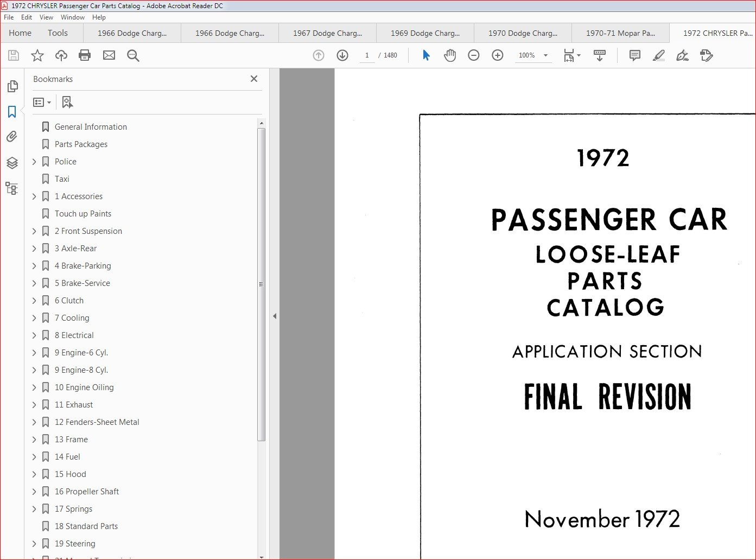The width and height of the screenshot is (756, 560).
Task: Open the Help menu
Action: 99,17
